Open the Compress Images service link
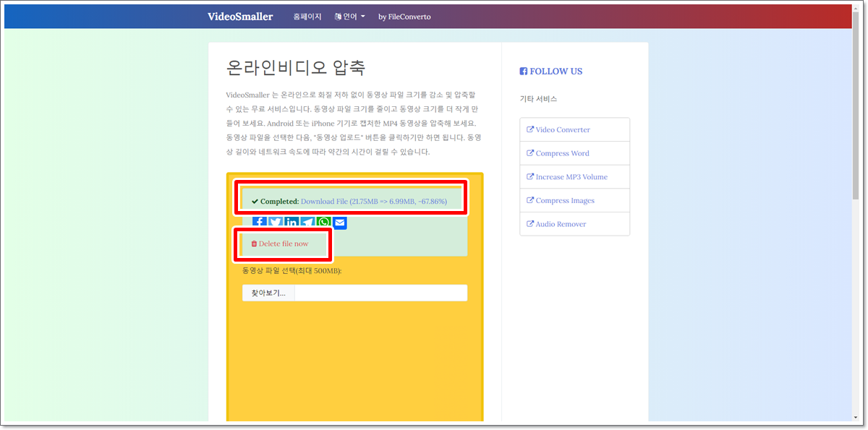 coord(574,200)
